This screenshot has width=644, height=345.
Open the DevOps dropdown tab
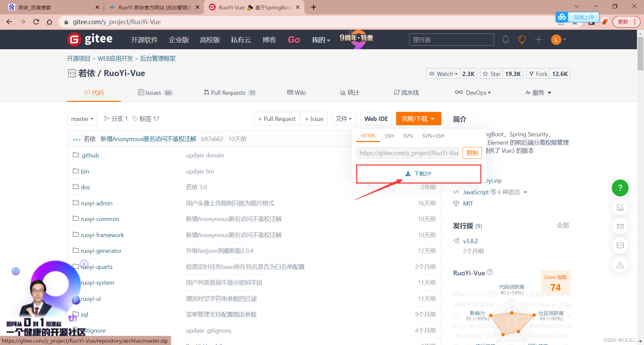pyautogui.click(x=473, y=92)
